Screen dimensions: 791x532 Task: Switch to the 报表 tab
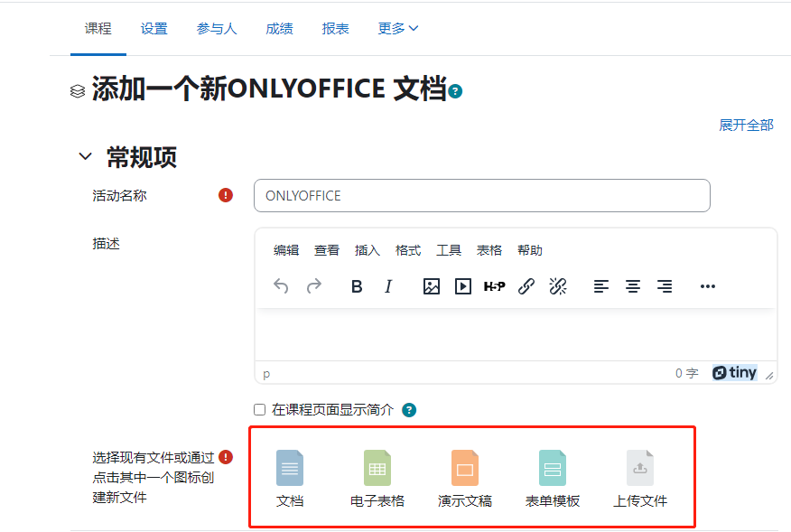tap(336, 29)
